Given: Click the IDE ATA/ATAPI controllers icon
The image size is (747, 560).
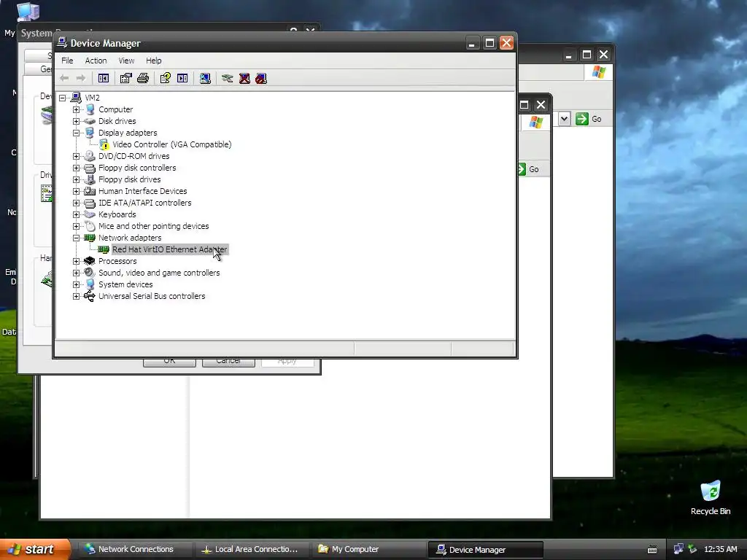Looking at the screenshot, I should pos(90,203).
